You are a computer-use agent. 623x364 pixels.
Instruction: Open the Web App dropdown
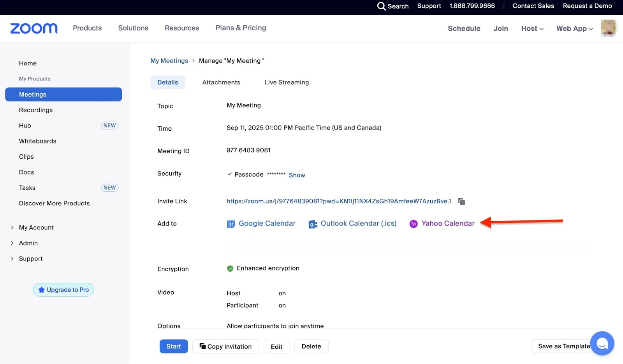(574, 28)
